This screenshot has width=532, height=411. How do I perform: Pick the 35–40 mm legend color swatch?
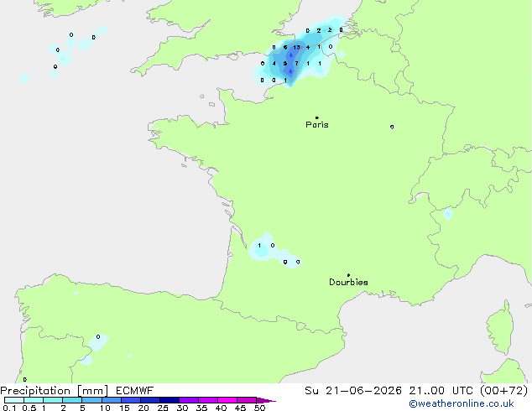coord(208,400)
